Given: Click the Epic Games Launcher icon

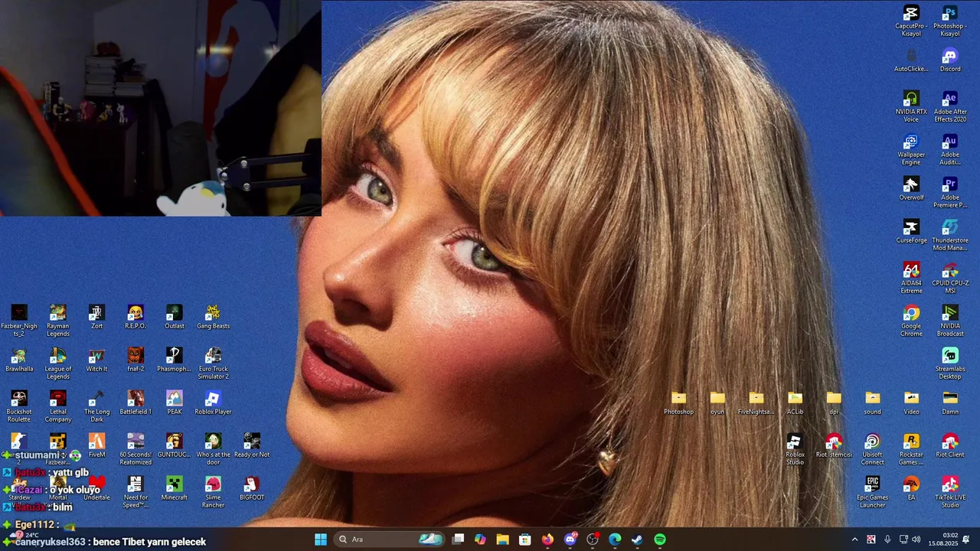Looking at the screenshot, I should [873, 492].
